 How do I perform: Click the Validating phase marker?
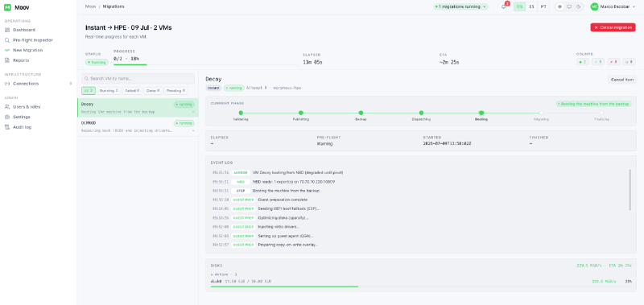[x=241, y=113]
